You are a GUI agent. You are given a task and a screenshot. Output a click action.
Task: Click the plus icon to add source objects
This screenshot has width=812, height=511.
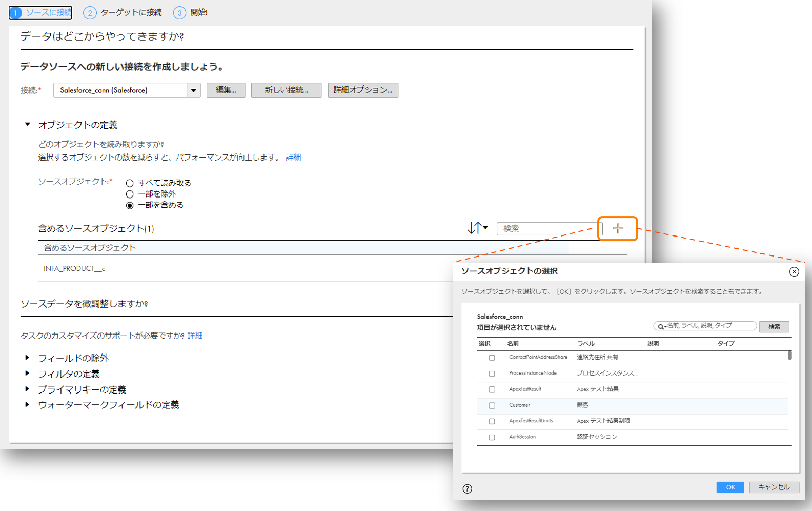(618, 229)
